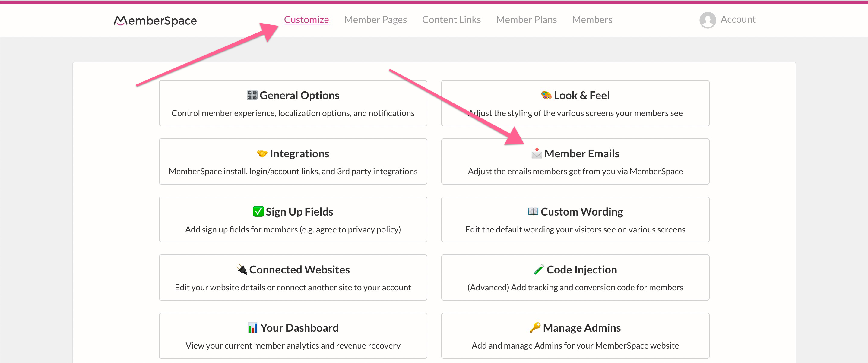Click text 'Control member experience, localization options, and notifications'

click(x=293, y=113)
